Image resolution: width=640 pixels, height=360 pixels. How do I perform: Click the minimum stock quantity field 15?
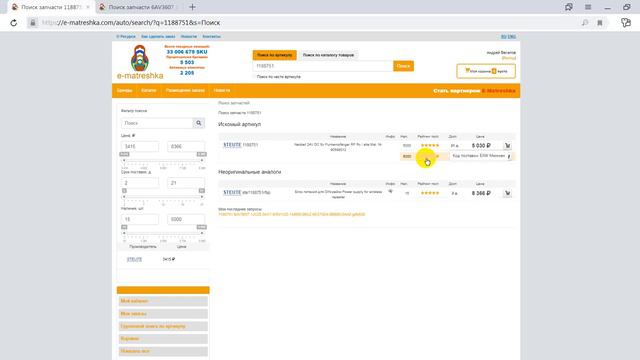140,219
